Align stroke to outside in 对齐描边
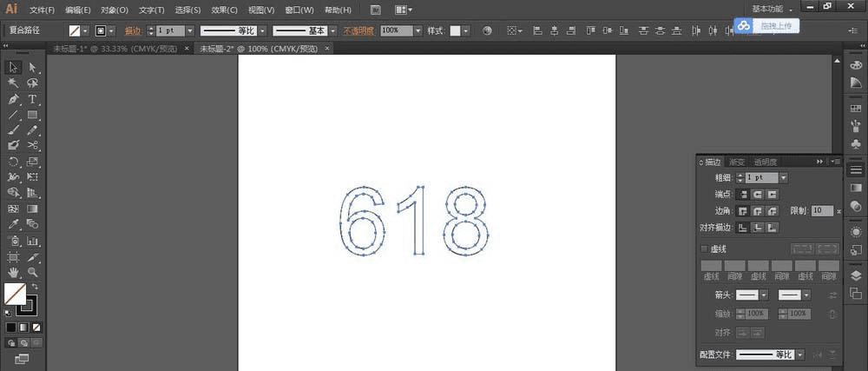Viewport: 868px width, 371px height. pos(773,228)
